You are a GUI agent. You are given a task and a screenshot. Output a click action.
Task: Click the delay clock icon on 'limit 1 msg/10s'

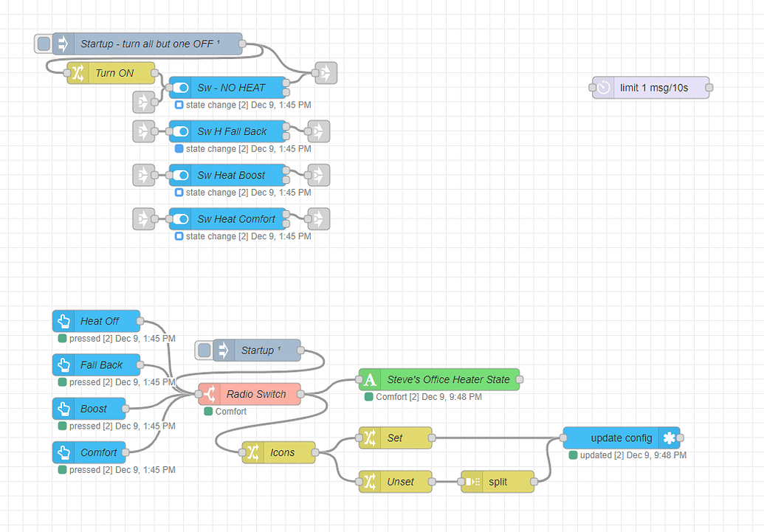coord(604,88)
